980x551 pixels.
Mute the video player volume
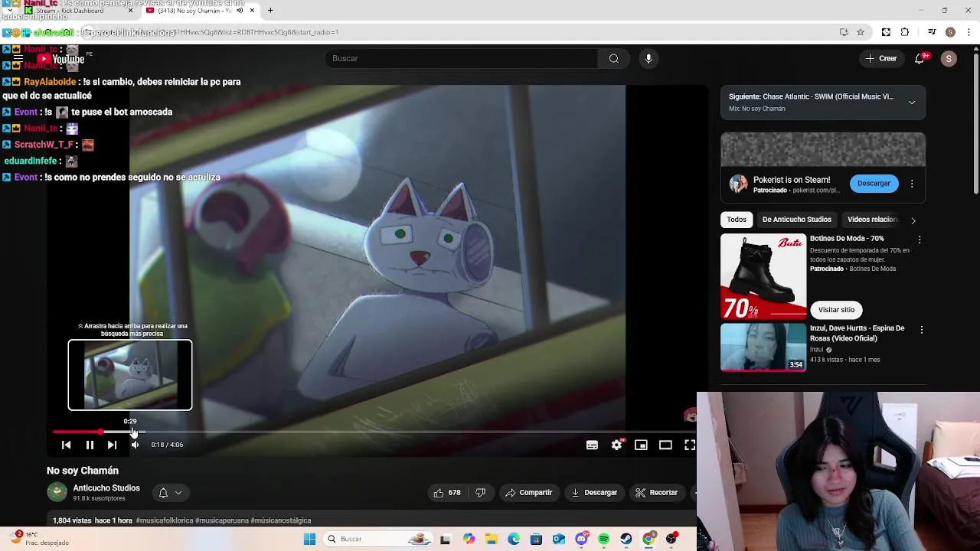(x=135, y=445)
